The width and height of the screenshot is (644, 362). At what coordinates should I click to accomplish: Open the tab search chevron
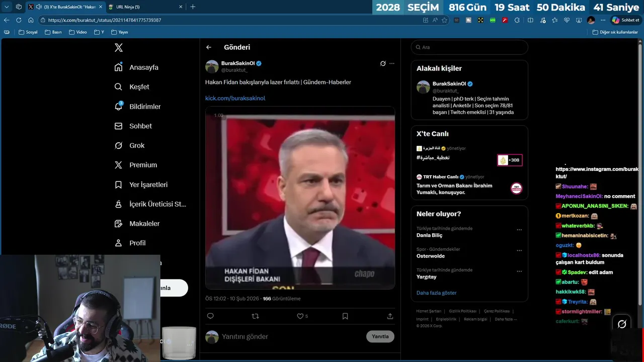pyautogui.click(x=7, y=7)
